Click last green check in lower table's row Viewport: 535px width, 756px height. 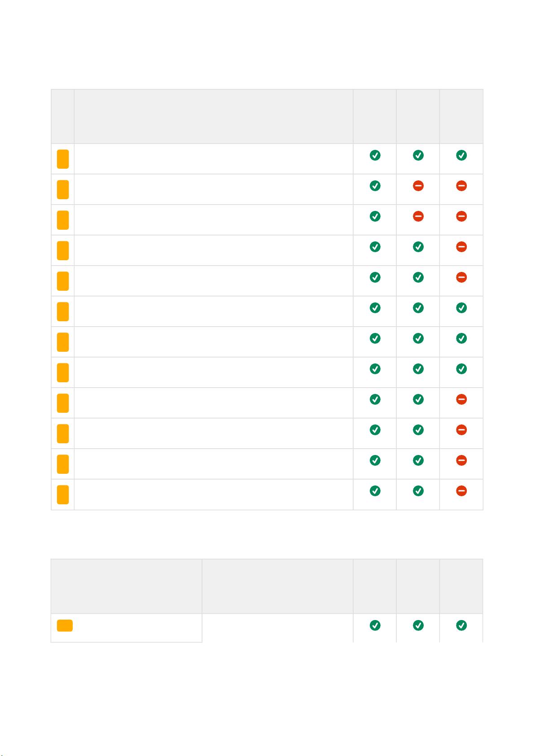click(x=461, y=625)
